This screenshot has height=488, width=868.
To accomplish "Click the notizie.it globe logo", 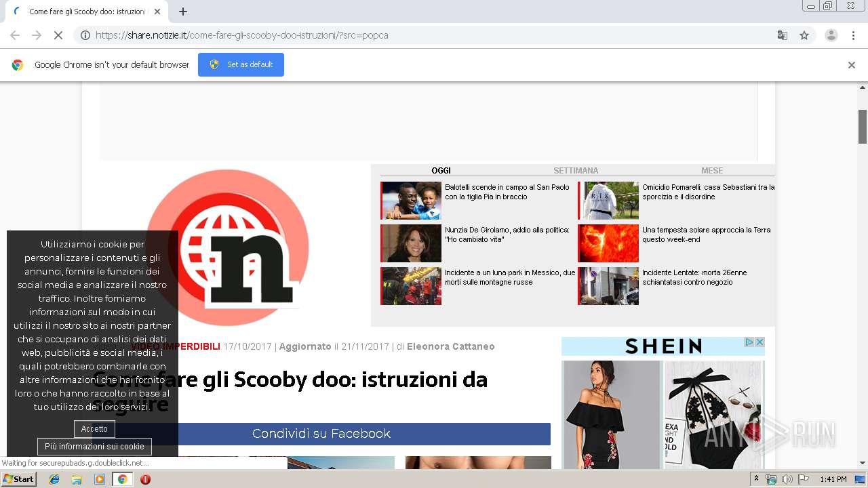I will point(228,247).
